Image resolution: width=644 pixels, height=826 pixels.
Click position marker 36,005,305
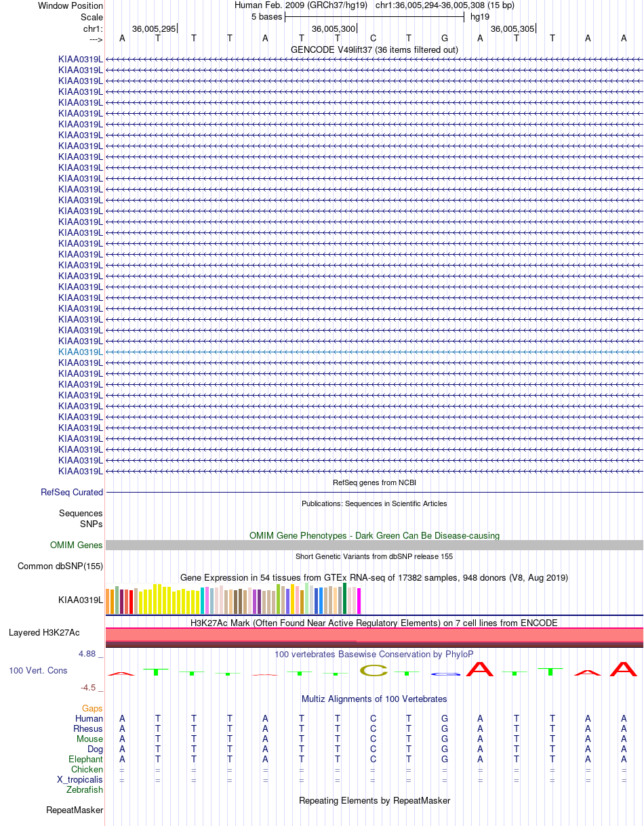coord(512,28)
